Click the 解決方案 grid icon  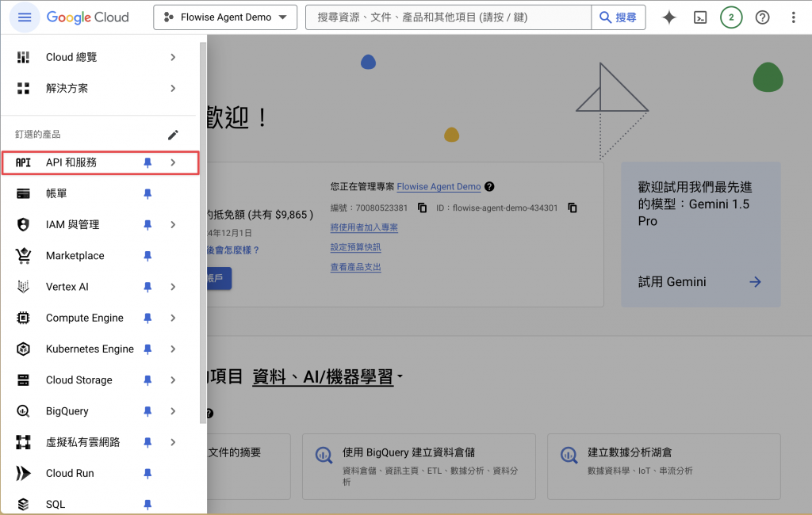(23, 88)
